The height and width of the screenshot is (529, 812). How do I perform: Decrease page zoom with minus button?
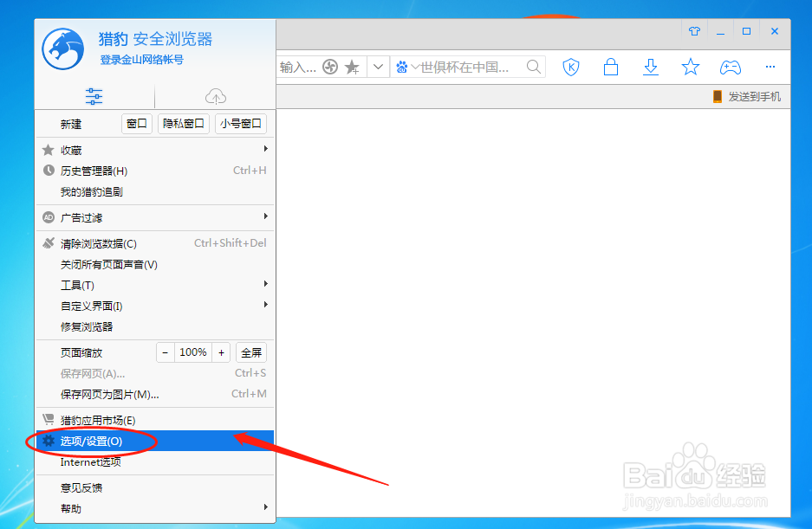[166, 352]
